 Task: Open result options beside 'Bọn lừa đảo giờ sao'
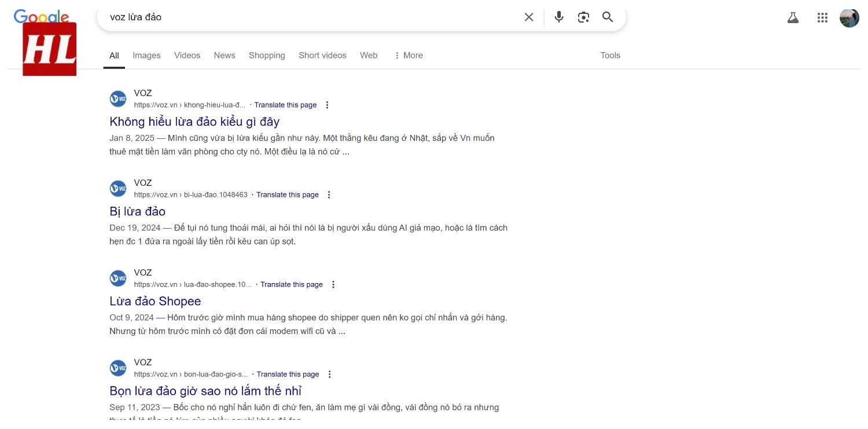(x=330, y=374)
